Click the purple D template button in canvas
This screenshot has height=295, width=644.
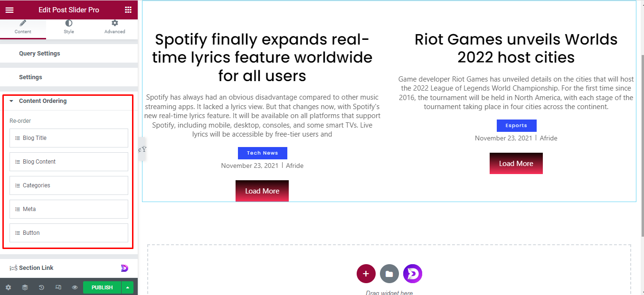[x=413, y=274]
